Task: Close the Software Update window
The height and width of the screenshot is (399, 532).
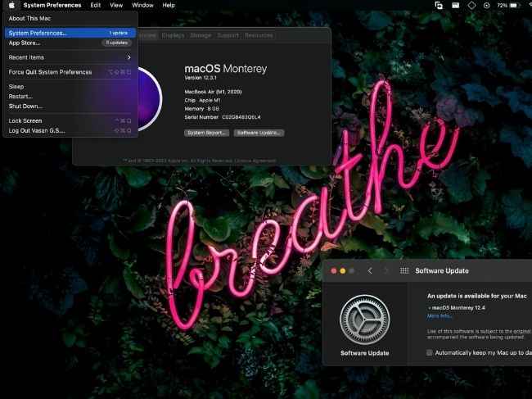Action: [333, 270]
